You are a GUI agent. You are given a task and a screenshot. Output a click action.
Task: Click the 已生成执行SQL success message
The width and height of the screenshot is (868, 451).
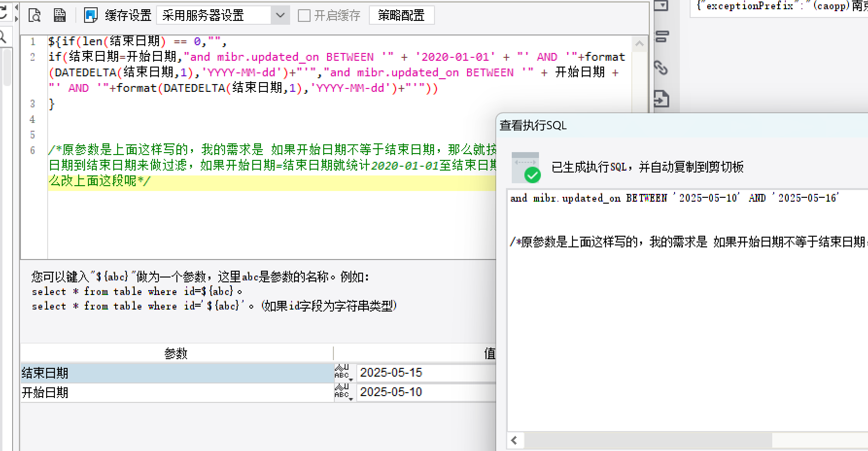(x=647, y=167)
